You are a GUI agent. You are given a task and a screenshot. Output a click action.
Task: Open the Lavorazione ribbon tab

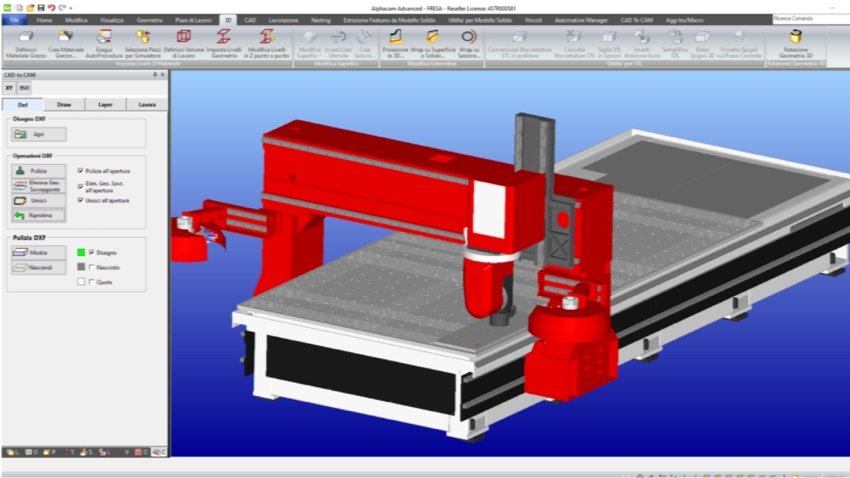coord(283,19)
